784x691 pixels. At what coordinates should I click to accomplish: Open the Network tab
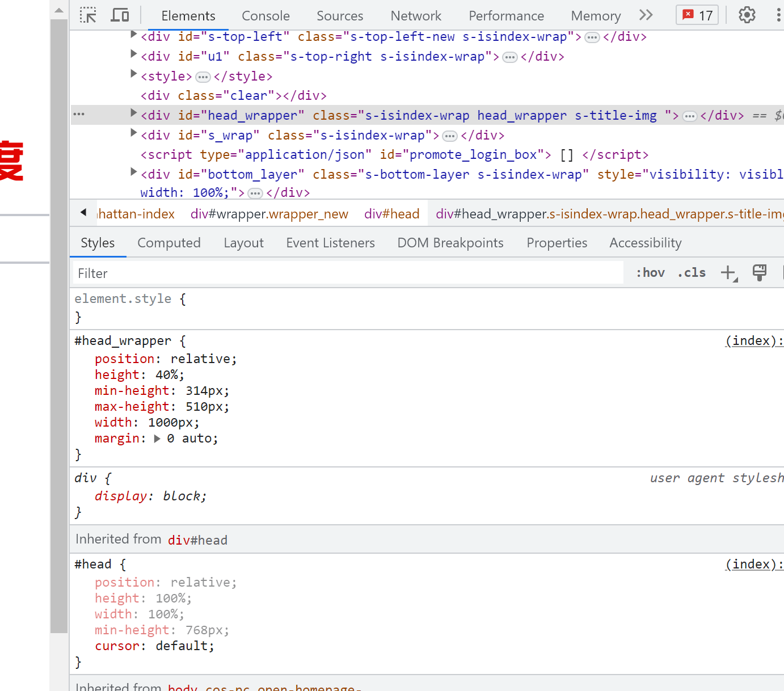(x=416, y=16)
